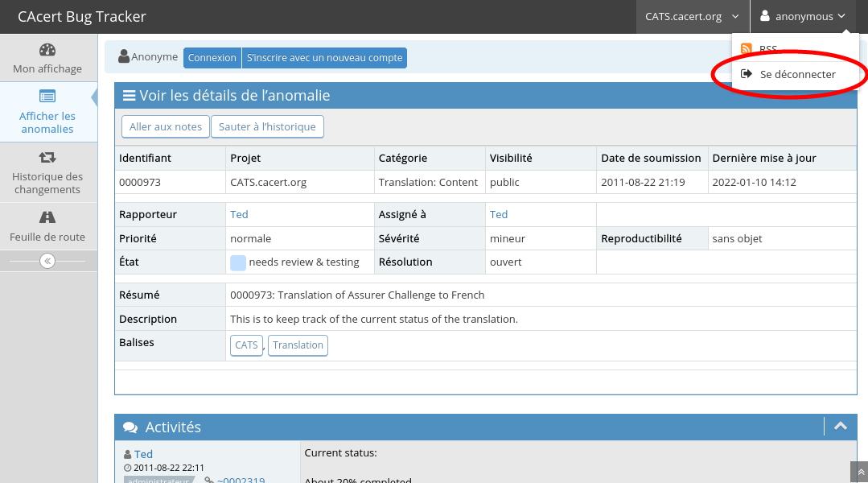Click the CATS tag

246,345
